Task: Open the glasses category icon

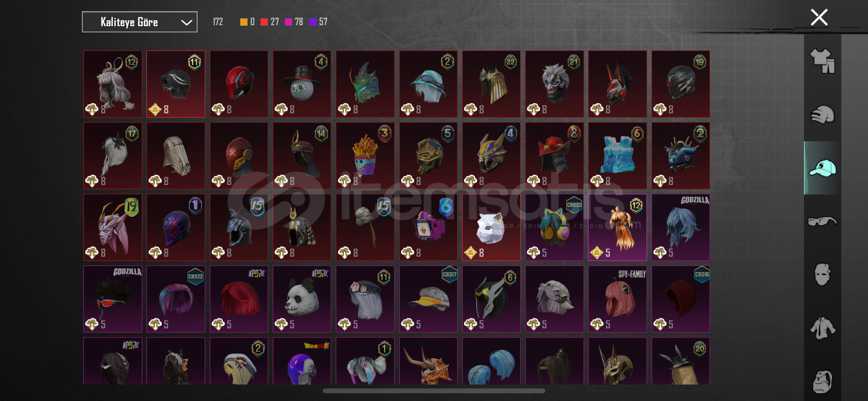Action: click(x=822, y=221)
